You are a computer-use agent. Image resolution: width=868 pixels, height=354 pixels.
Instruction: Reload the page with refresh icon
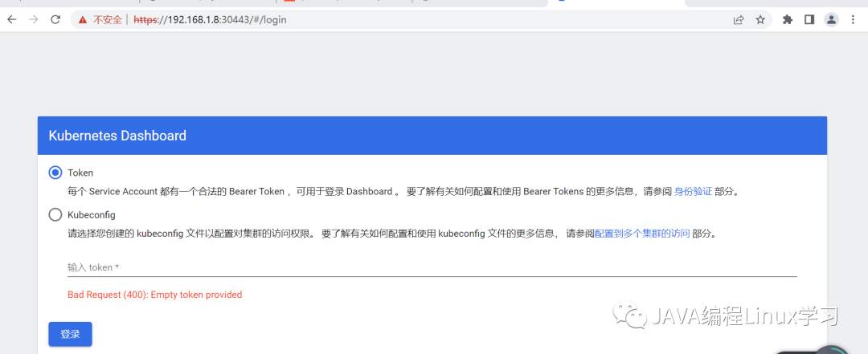pyautogui.click(x=55, y=20)
